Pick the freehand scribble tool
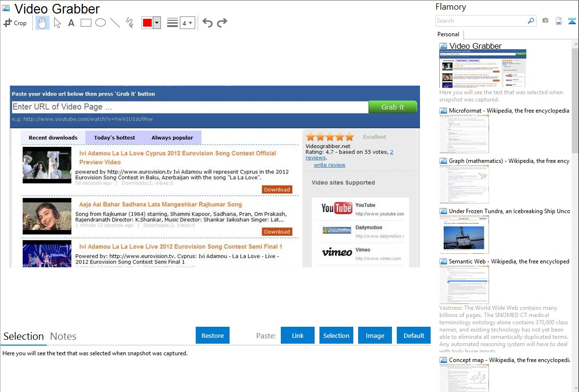 pyautogui.click(x=130, y=23)
